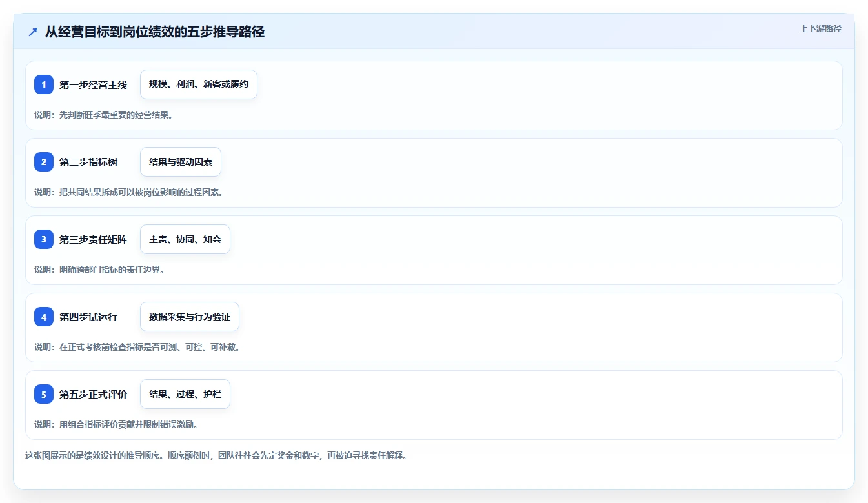This screenshot has height=503, width=868.
Task: Click the number 3 step badge
Action: pyautogui.click(x=44, y=239)
